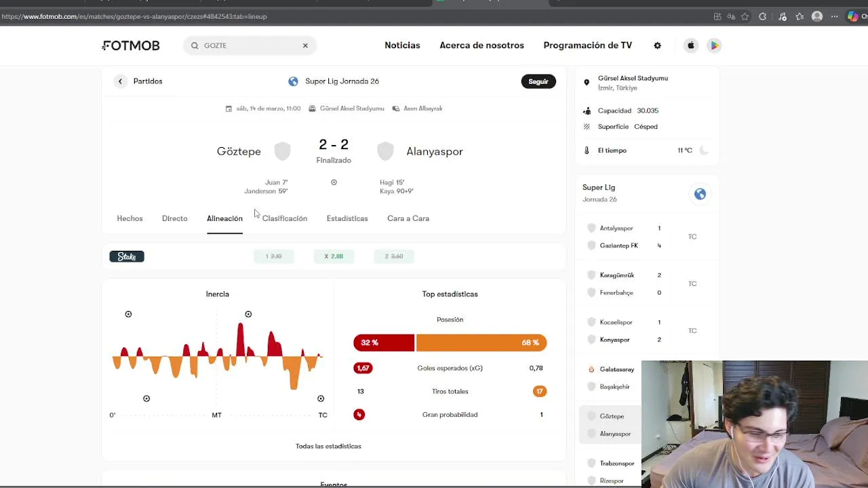
Task: Bookmark page with browser star icon
Action: pos(745,16)
